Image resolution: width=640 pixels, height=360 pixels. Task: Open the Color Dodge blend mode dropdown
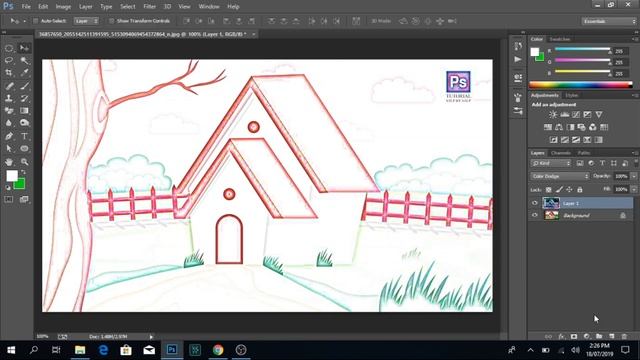click(x=560, y=176)
